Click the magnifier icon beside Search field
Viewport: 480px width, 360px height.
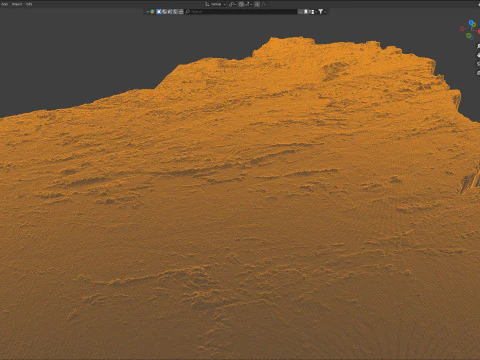click(x=187, y=12)
